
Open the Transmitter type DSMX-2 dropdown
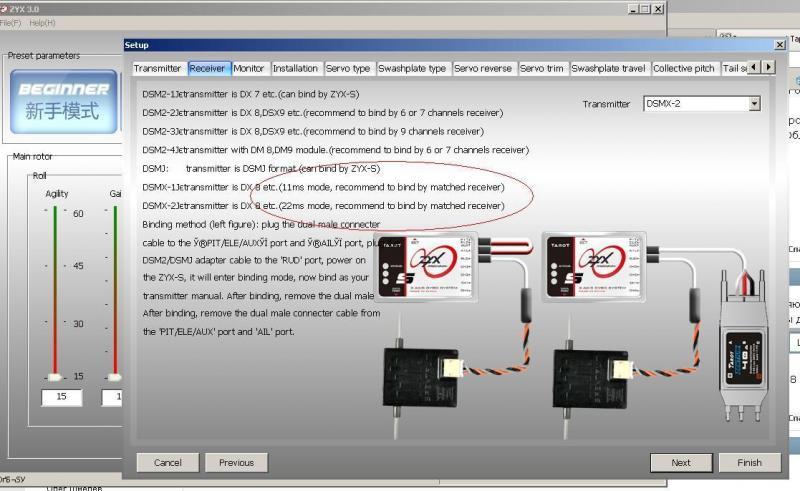[x=754, y=103]
